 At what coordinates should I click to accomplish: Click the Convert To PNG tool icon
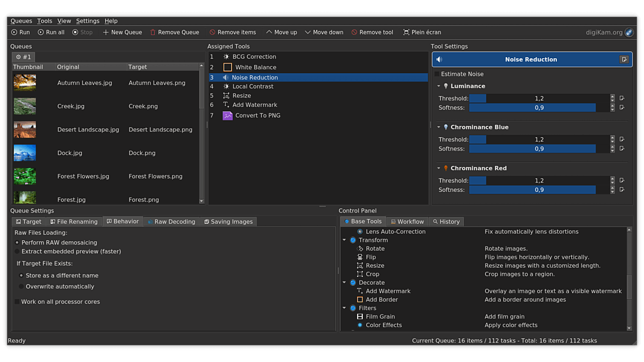click(227, 116)
